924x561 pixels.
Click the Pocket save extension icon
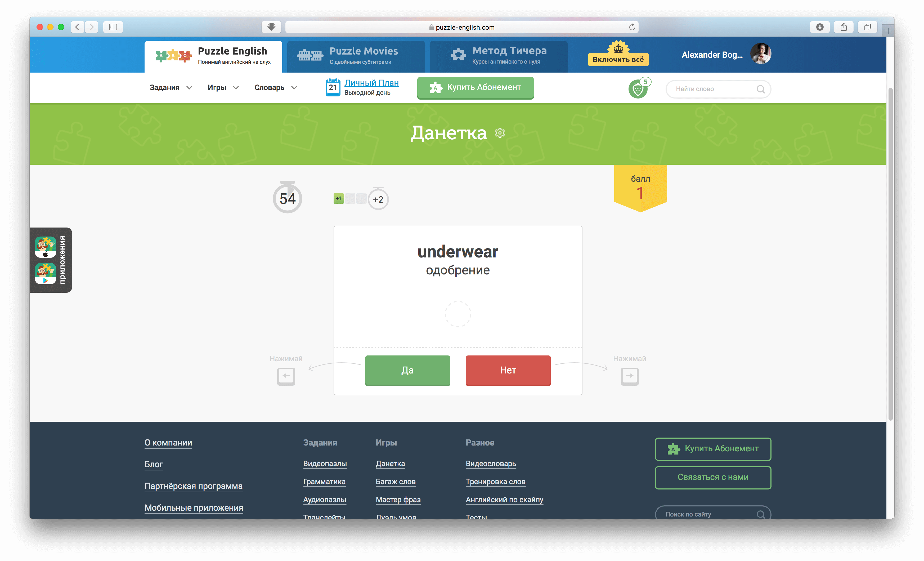coord(271,27)
